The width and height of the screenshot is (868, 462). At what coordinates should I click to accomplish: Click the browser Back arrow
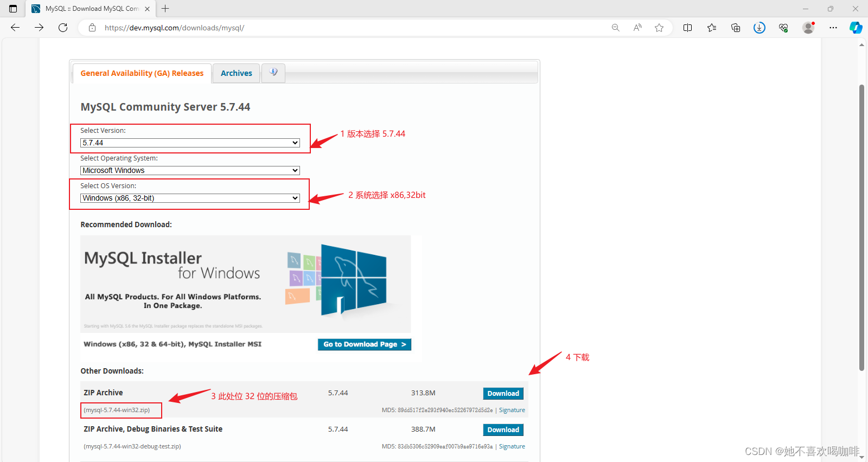pos(15,28)
